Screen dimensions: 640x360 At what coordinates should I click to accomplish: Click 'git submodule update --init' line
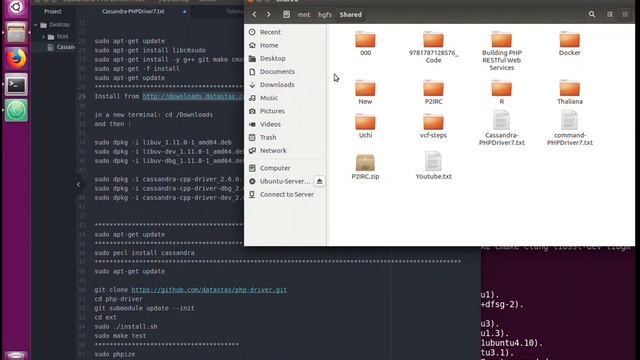[144, 308]
